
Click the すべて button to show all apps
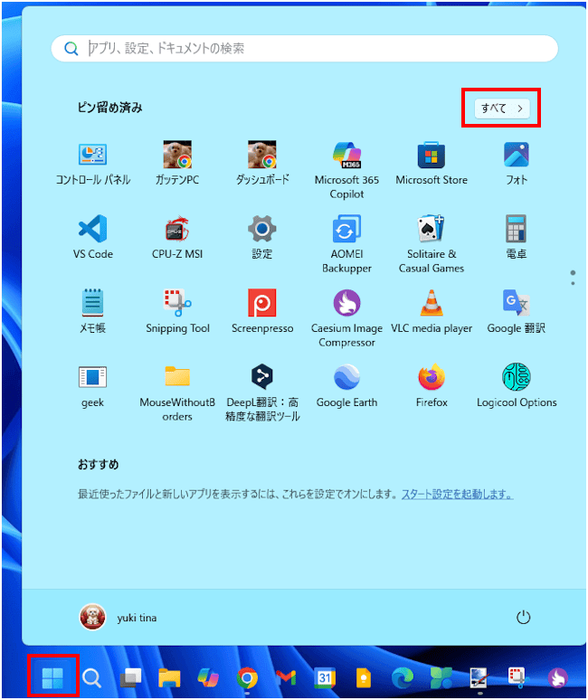502,109
